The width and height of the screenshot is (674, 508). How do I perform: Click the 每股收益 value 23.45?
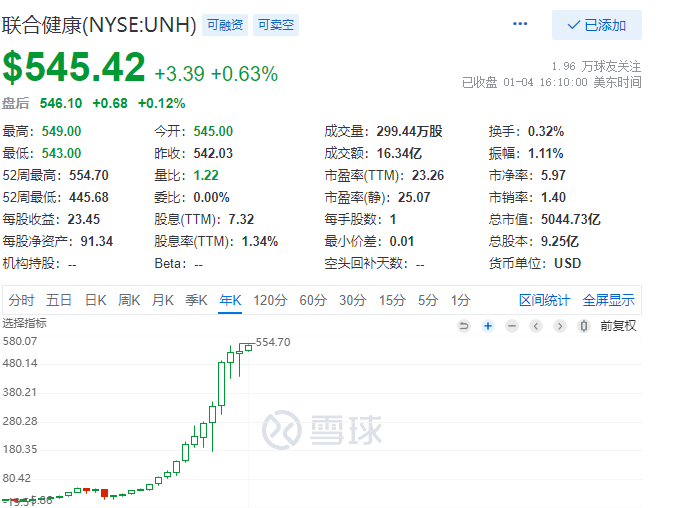point(83,219)
